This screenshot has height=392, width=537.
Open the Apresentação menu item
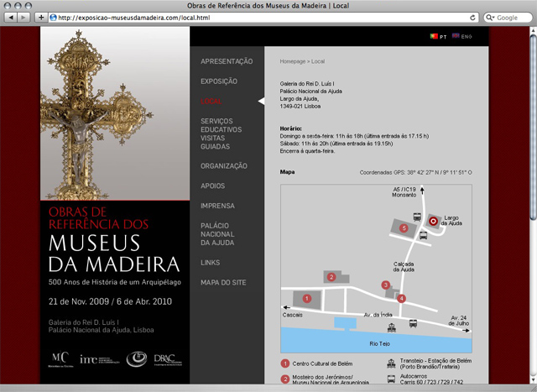click(x=227, y=61)
